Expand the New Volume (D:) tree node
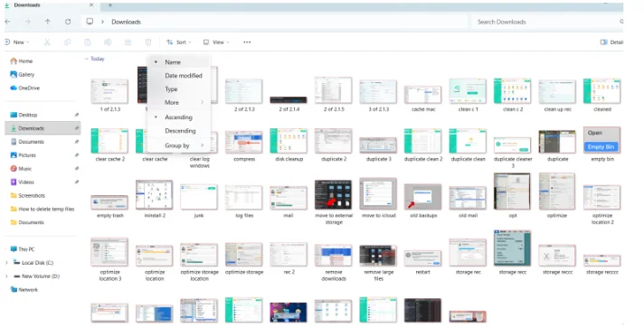This screenshot has height=327, width=644. [6, 276]
